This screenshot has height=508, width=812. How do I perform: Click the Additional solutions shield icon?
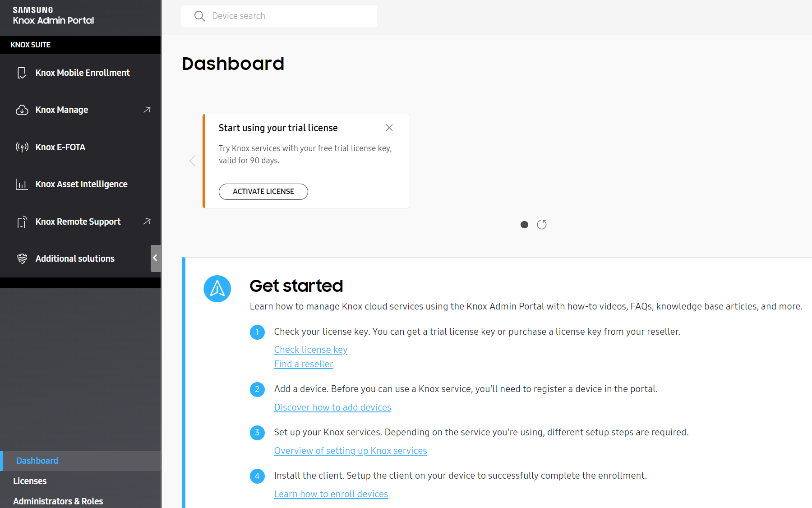[22, 259]
